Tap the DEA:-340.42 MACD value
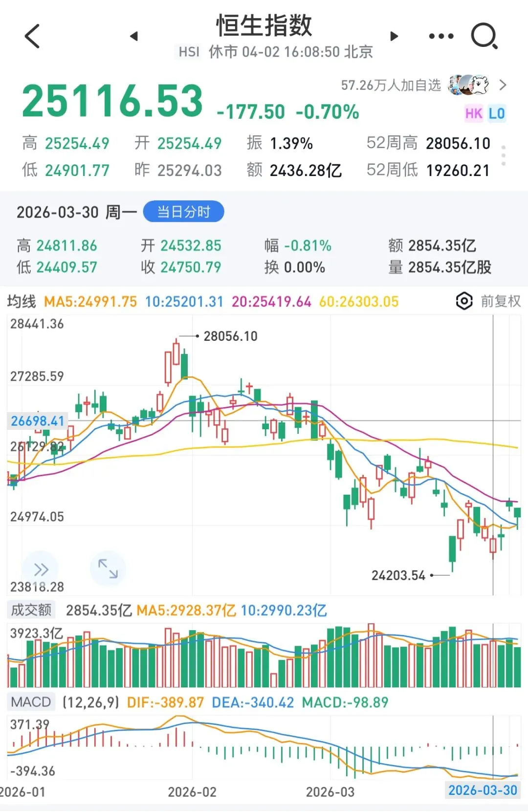 tap(253, 702)
